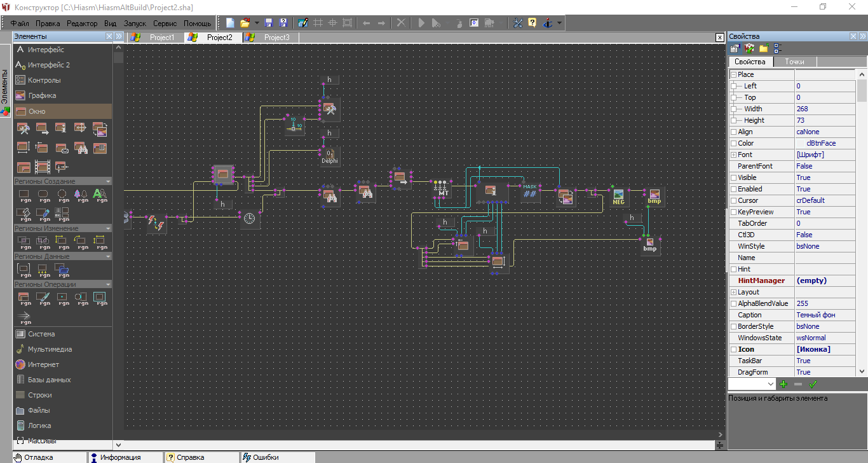Select the Файлы element category
Viewport: 868px width, 463px height.
pyautogui.click(x=62, y=410)
